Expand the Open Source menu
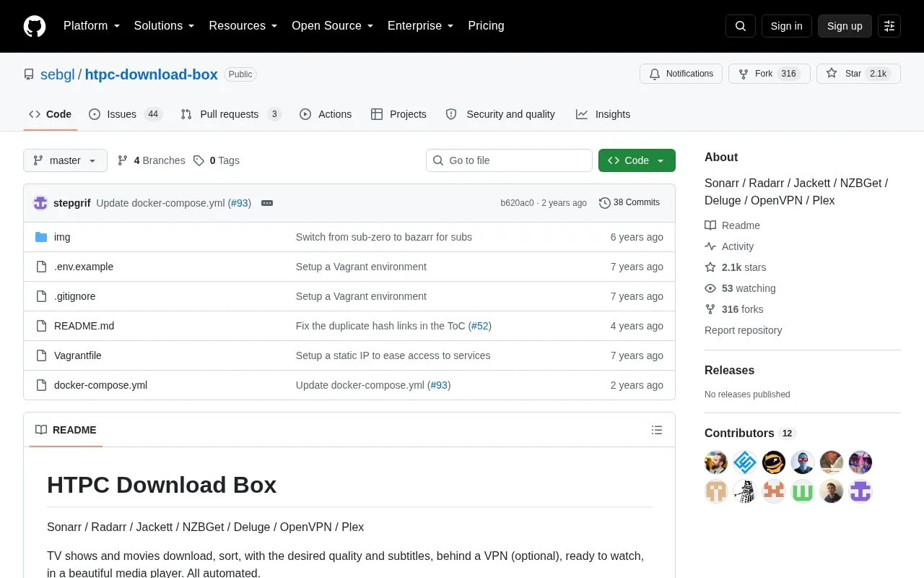The image size is (924, 578). pyautogui.click(x=333, y=26)
